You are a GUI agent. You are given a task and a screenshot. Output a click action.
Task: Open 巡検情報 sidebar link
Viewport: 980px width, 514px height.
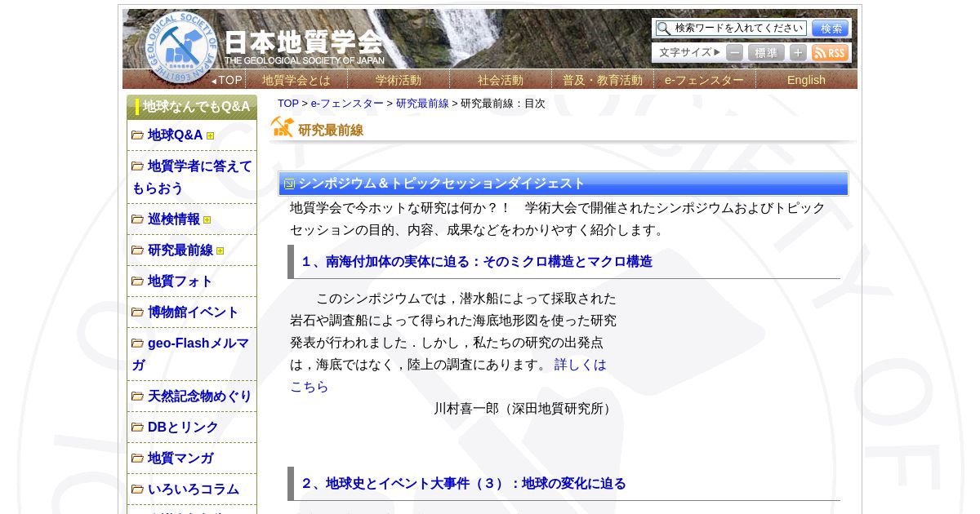[x=173, y=219]
